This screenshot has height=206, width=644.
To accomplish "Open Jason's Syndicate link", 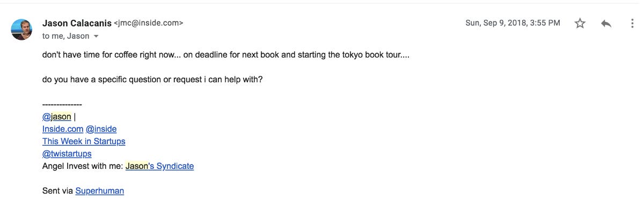I will (159, 166).
